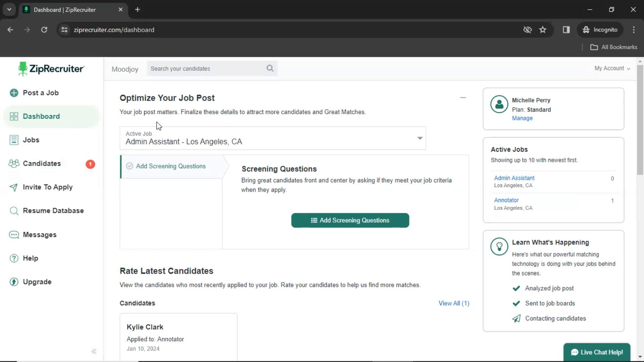644x362 pixels.
Task: Open the browser bookmarks expander
Action: pyautogui.click(x=614, y=47)
